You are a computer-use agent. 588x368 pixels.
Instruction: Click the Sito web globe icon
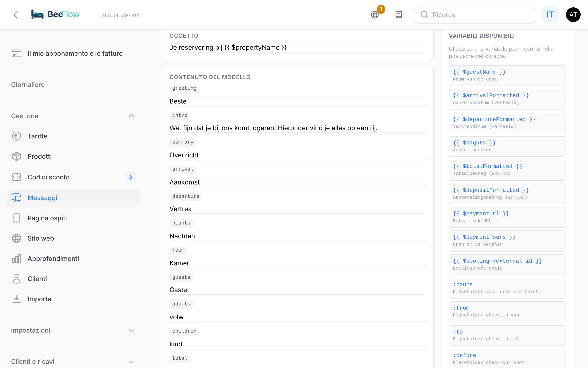coord(17,238)
